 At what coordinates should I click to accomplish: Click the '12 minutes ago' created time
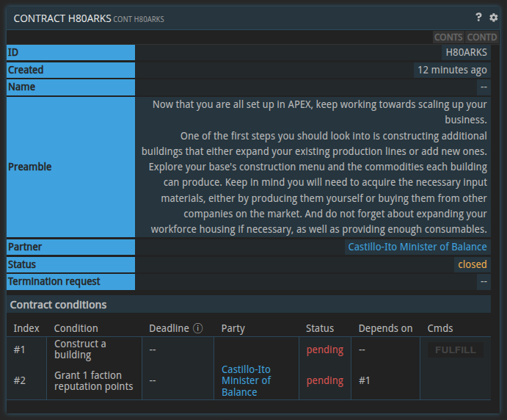(451, 70)
